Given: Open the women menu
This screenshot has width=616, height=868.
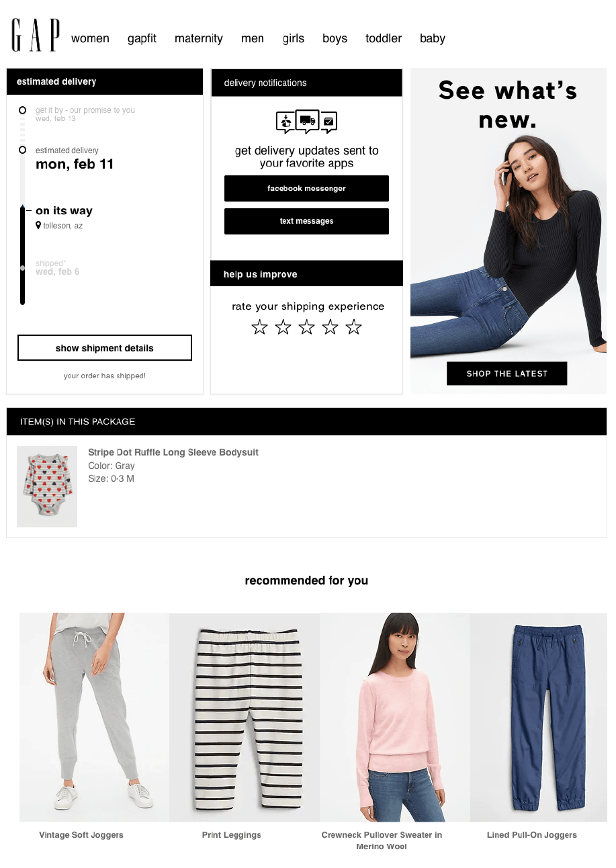Looking at the screenshot, I should [x=90, y=38].
